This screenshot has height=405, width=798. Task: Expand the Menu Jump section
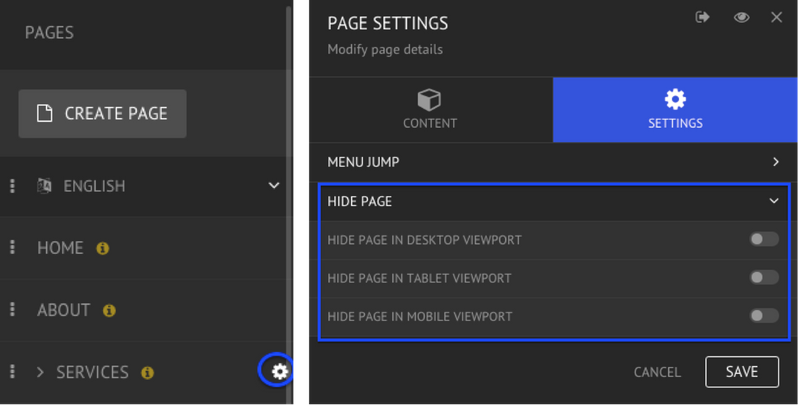pyautogui.click(x=553, y=162)
